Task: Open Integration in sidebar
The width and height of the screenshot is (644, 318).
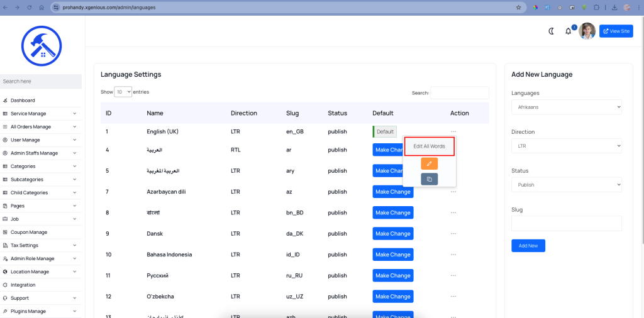Action: click(x=23, y=285)
